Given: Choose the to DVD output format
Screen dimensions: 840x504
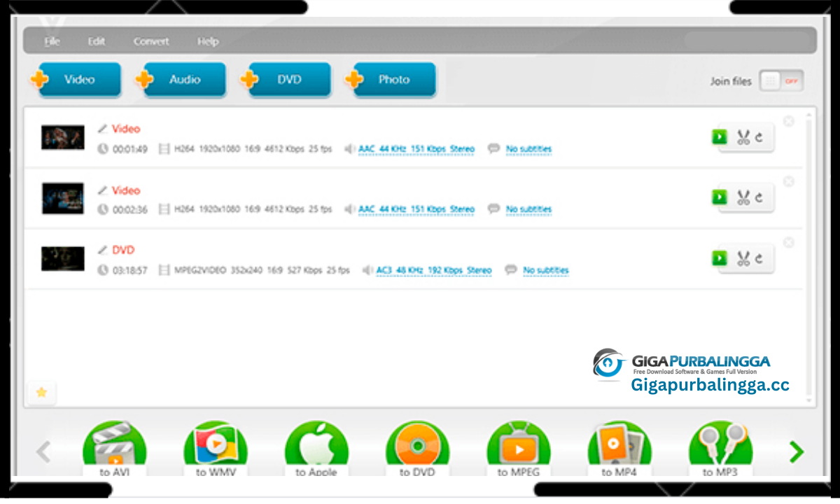Looking at the screenshot, I should pyautogui.click(x=417, y=449).
